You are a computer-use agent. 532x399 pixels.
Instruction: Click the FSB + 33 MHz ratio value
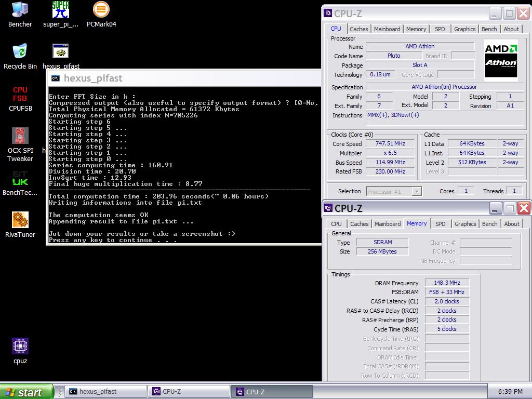click(x=447, y=292)
